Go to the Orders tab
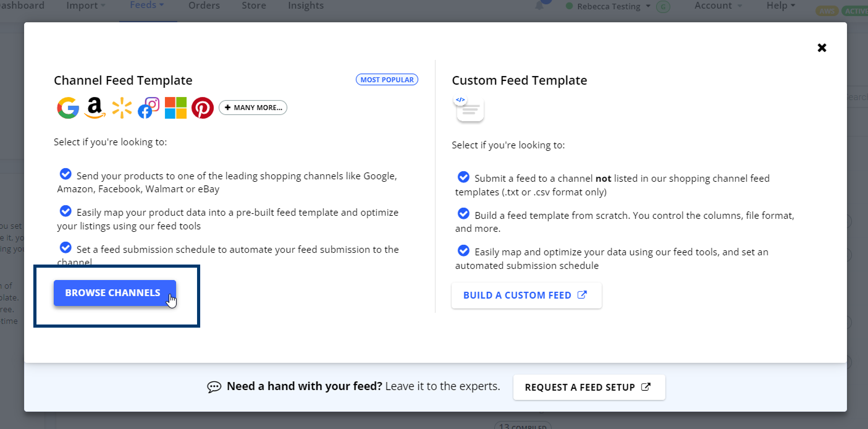Screen dimensions: 868x429 pyautogui.click(x=204, y=6)
